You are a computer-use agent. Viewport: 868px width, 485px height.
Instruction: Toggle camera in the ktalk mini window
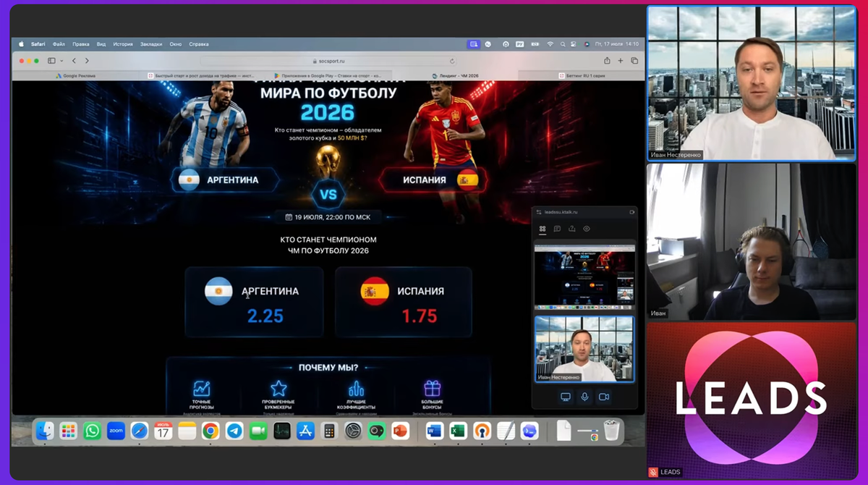click(604, 397)
